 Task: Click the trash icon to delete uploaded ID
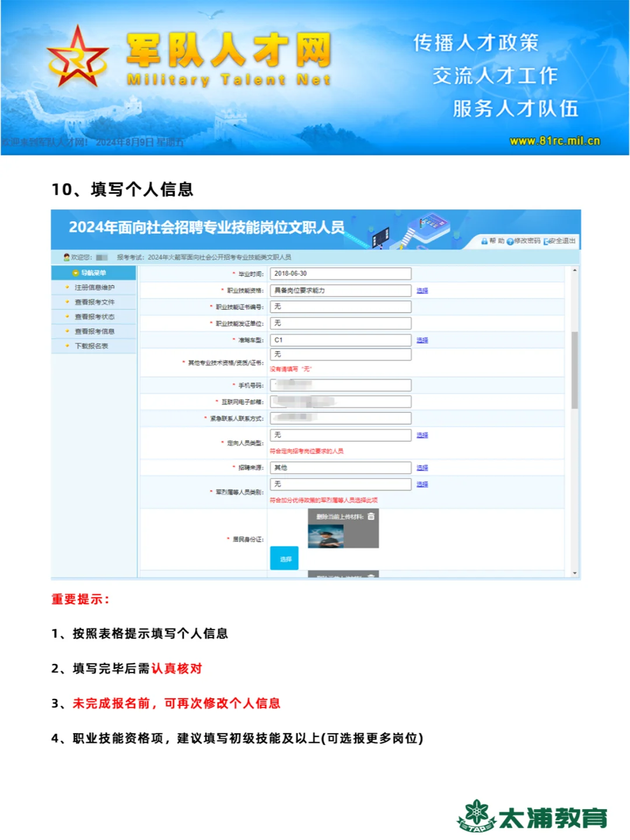371,516
